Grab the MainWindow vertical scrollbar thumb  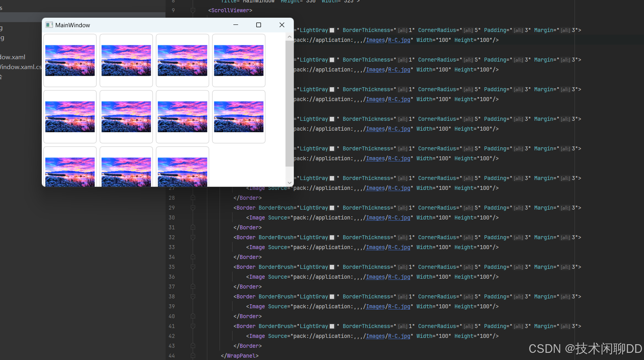click(x=289, y=103)
